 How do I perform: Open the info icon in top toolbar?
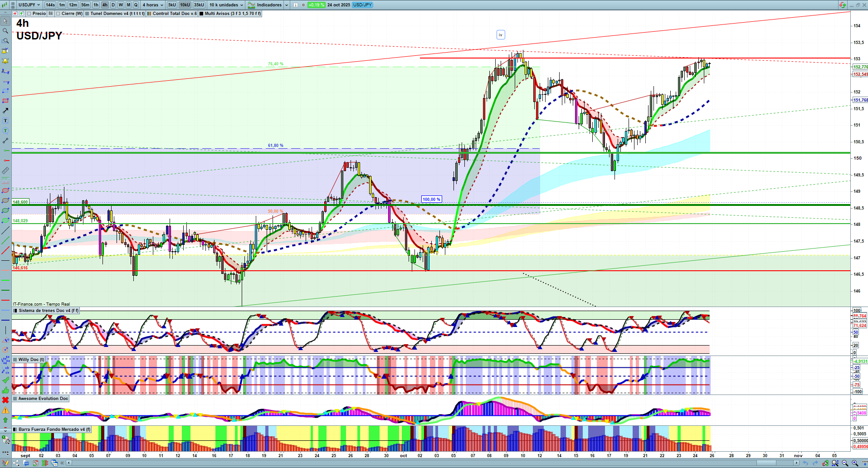296,5
